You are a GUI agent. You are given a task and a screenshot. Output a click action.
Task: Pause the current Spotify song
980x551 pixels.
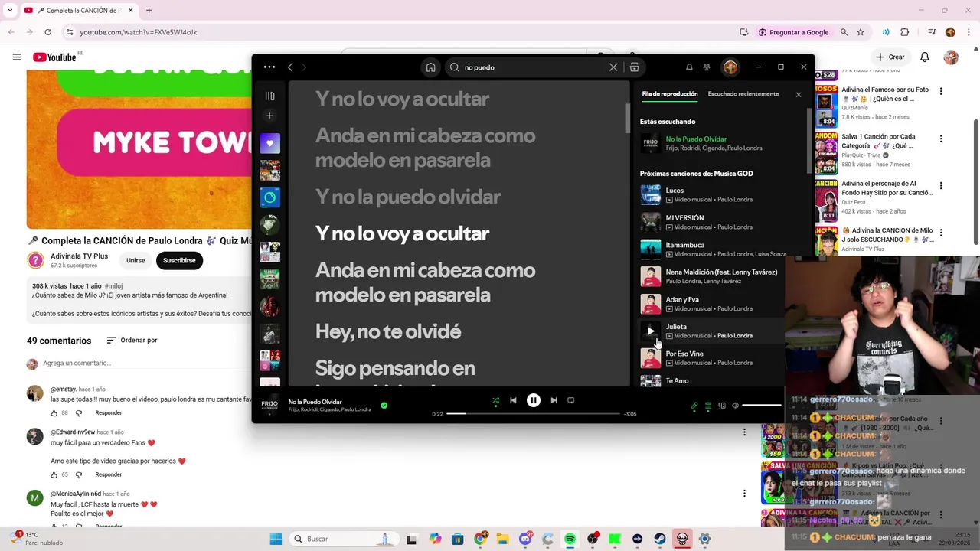coord(534,400)
